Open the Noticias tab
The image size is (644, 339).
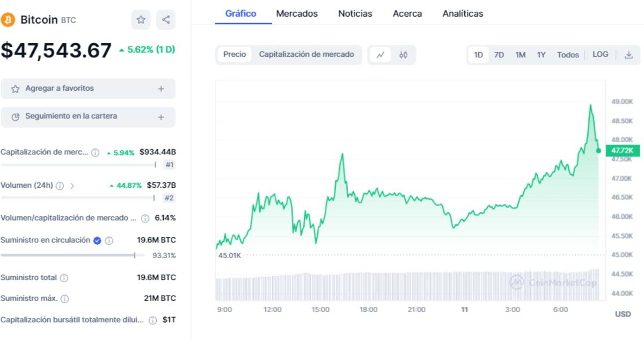pos(355,13)
